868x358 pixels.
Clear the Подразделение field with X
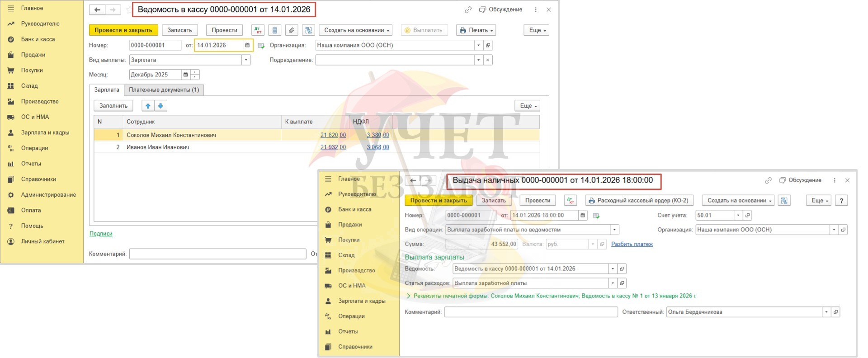tap(487, 60)
